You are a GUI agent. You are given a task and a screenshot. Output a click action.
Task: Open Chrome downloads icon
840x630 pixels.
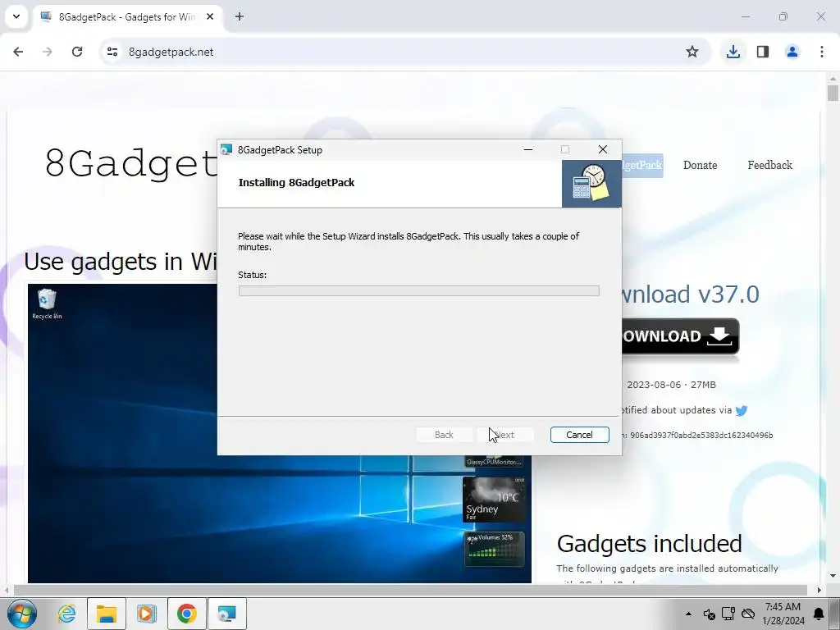tap(733, 52)
